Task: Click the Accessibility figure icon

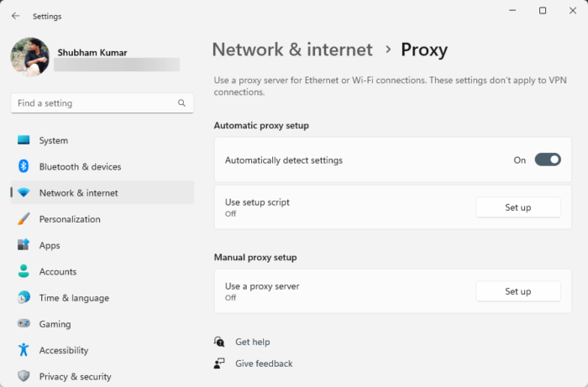Action: 24,350
